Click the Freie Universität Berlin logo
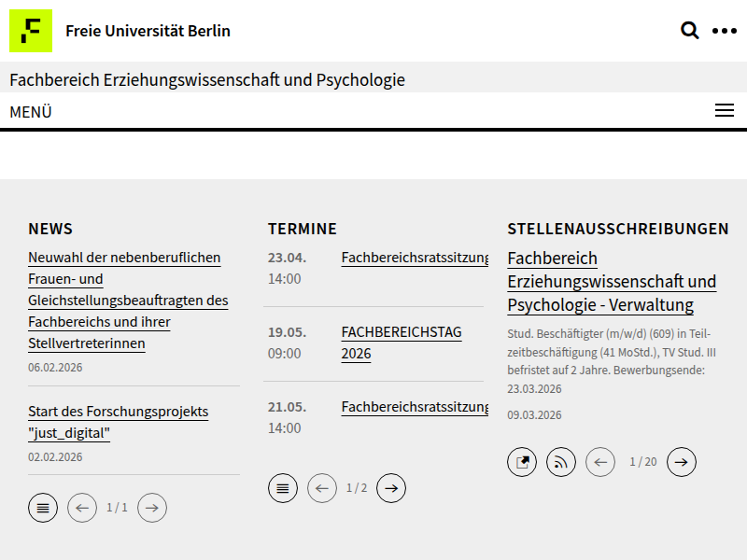Image resolution: width=747 pixels, height=560 pixels. point(31,31)
